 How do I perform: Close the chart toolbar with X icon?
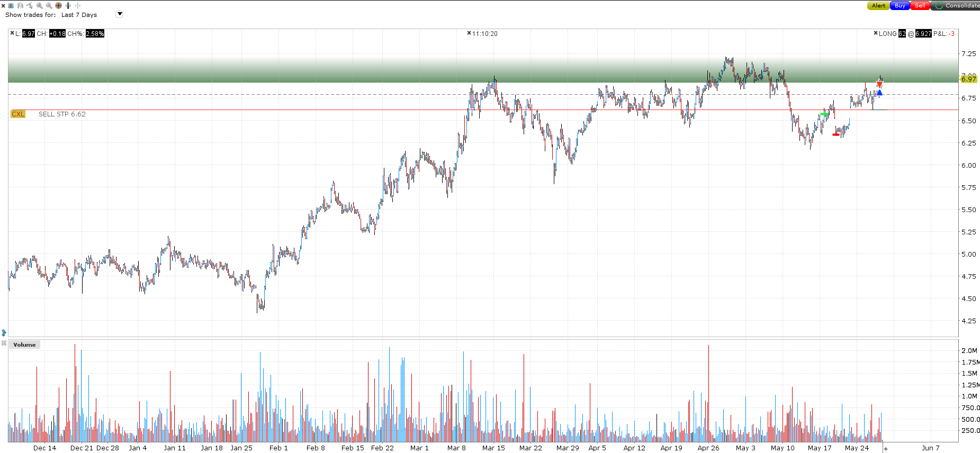pos(3,6)
